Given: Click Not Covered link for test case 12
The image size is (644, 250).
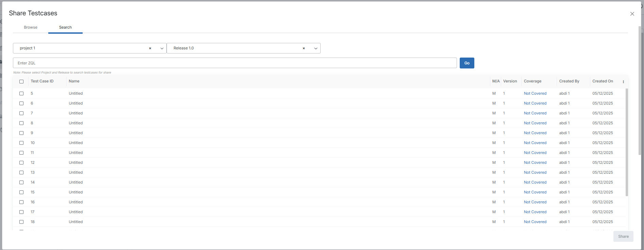Looking at the screenshot, I should [535, 162].
